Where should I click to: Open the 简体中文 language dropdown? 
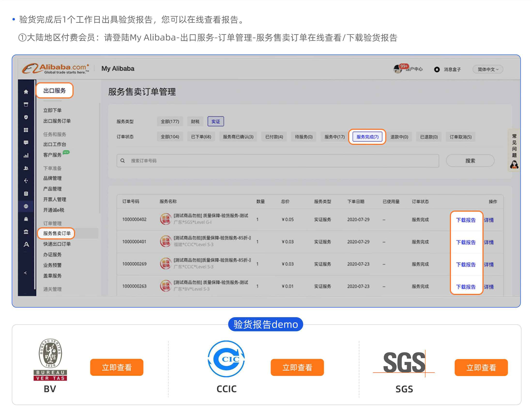(x=487, y=70)
